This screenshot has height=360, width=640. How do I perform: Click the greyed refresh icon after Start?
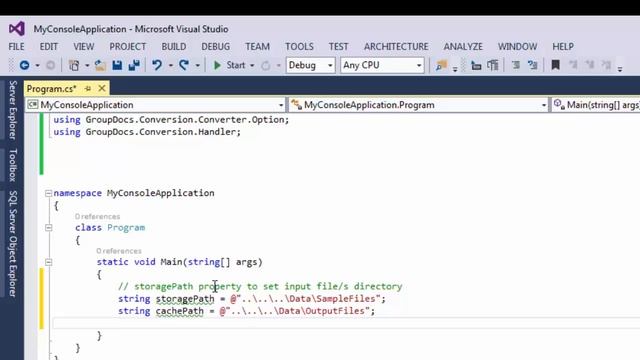pyautogui.click(x=266, y=65)
